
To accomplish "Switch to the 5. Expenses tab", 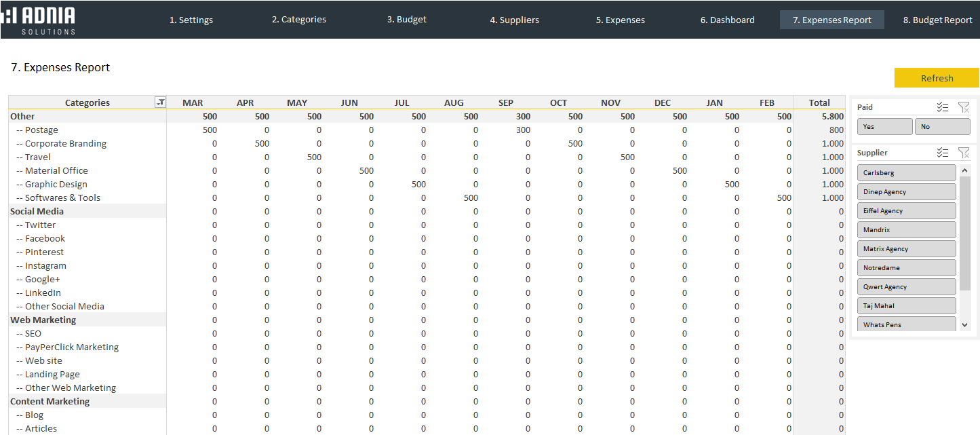I will 620,20.
